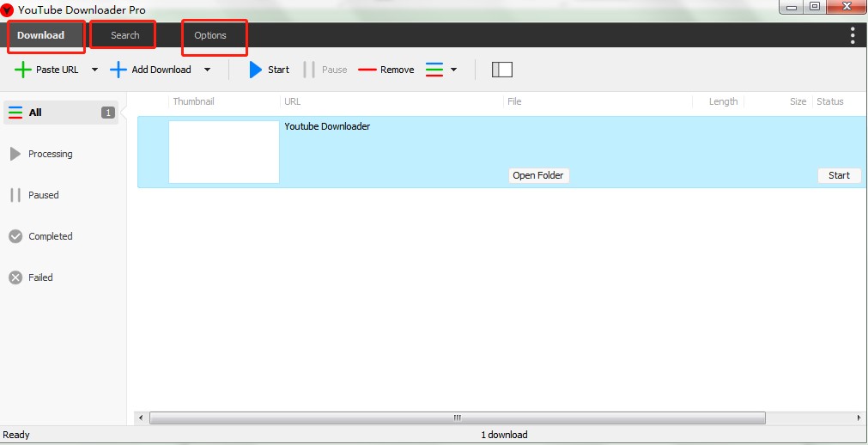Click the Ready status bar text
The height and width of the screenshot is (445, 868).
click(x=16, y=435)
